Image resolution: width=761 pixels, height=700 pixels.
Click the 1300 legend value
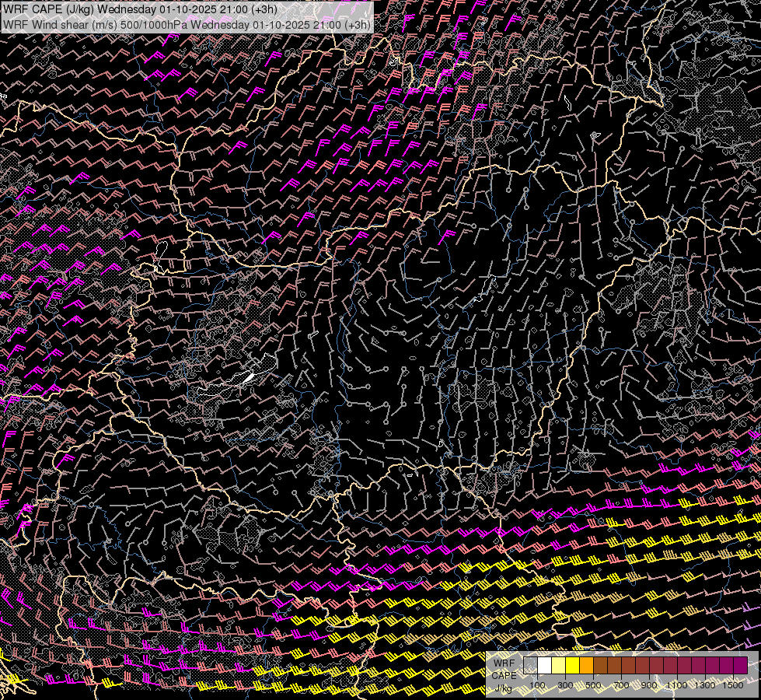[705, 685]
